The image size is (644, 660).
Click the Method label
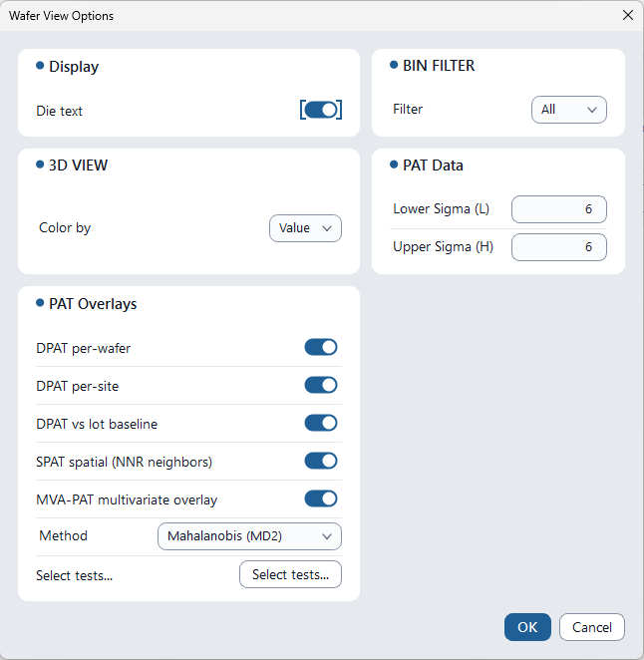[63, 535]
